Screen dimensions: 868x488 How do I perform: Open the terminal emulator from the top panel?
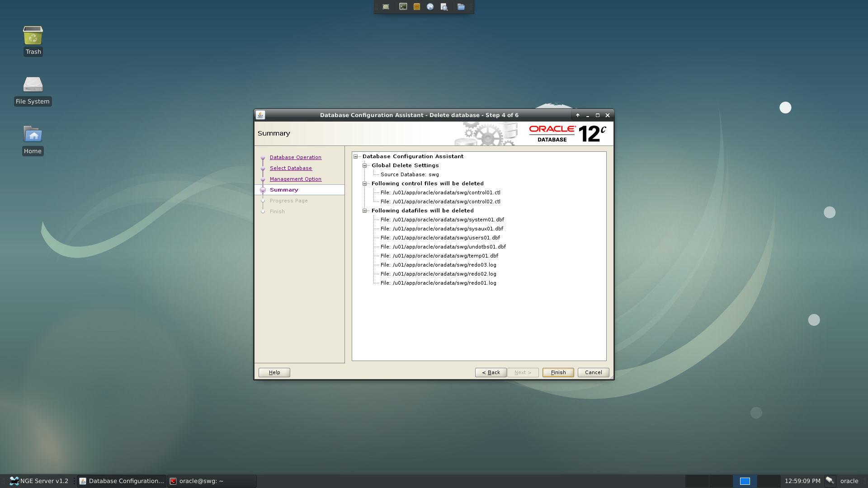403,7
